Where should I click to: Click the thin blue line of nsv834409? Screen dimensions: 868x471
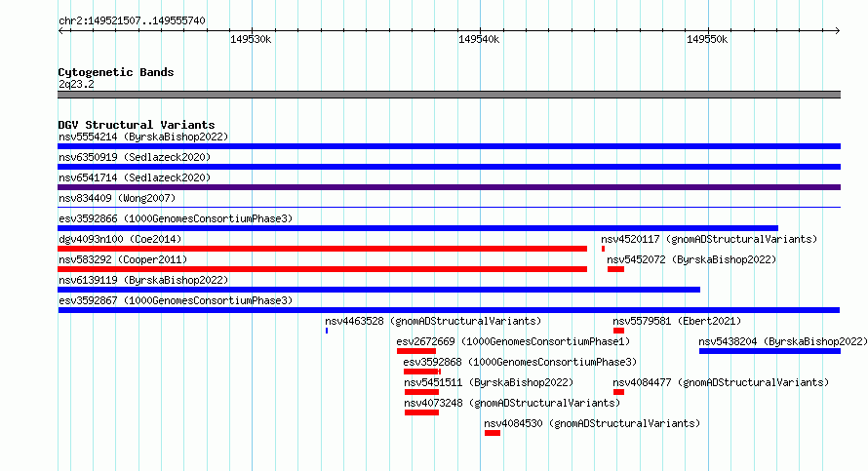(449, 208)
